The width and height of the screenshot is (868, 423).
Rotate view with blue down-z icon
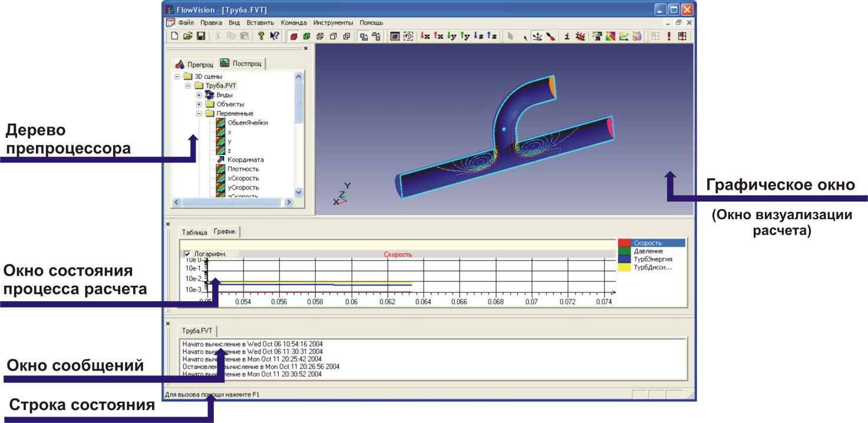click(478, 36)
